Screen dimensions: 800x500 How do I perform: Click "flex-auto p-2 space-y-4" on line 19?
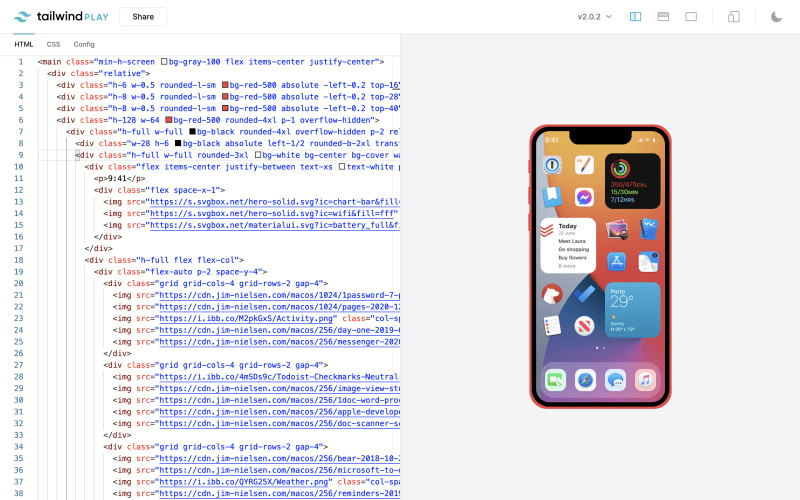coord(206,272)
